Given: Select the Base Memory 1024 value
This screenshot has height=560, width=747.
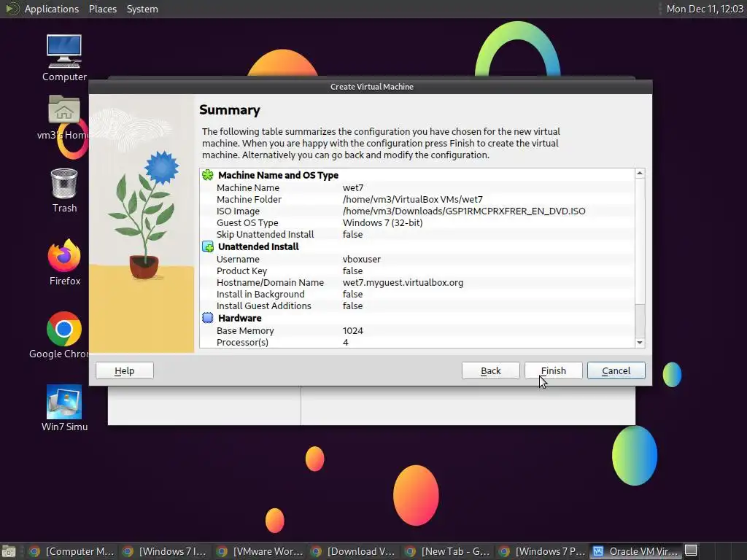Looking at the screenshot, I should point(353,330).
